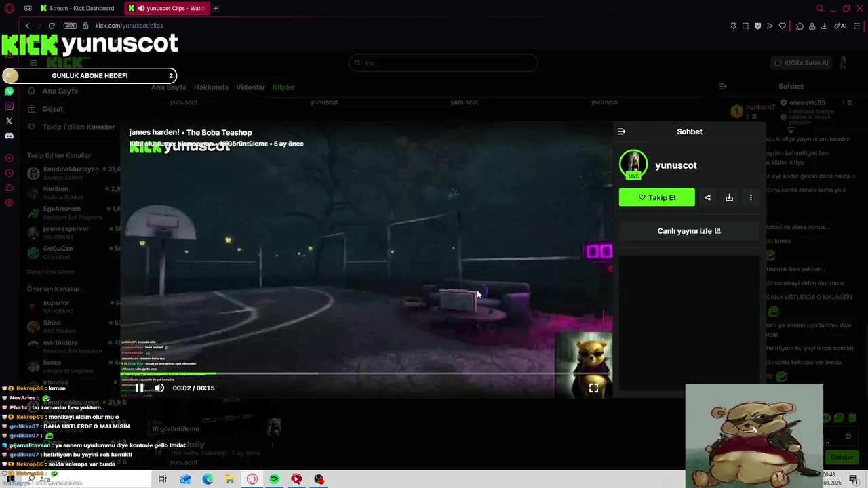Select channel tab Videolar
868x488 pixels.
click(250, 87)
